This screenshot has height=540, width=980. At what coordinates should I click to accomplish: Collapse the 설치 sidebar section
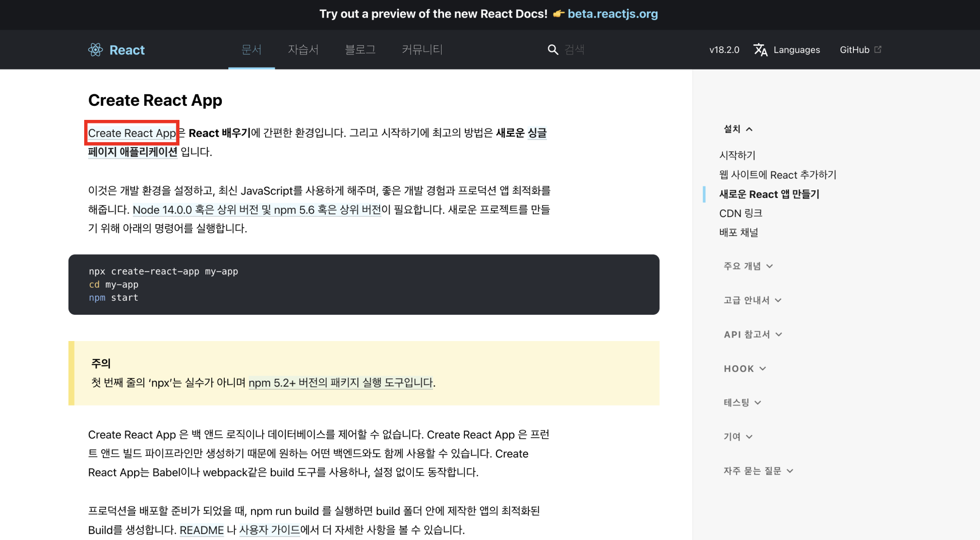click(738, 129)
